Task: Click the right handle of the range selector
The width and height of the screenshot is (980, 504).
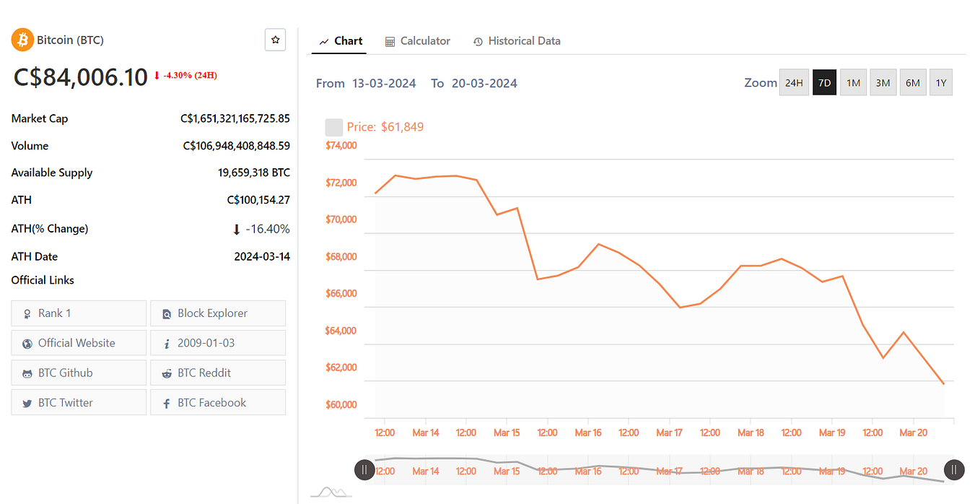Action: pyautogui.click(x=954, y=469)
